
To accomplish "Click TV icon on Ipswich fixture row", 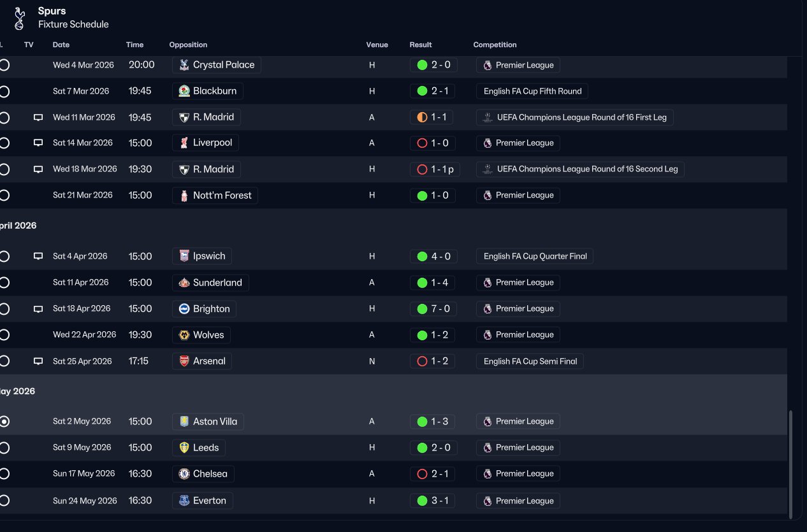I will [38, 256].
